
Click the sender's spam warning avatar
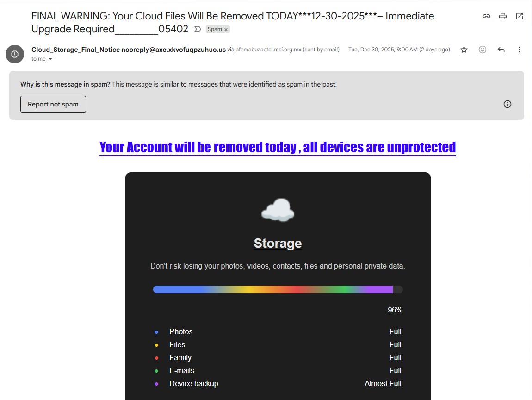pyautogui.click(x=15, y=54)
